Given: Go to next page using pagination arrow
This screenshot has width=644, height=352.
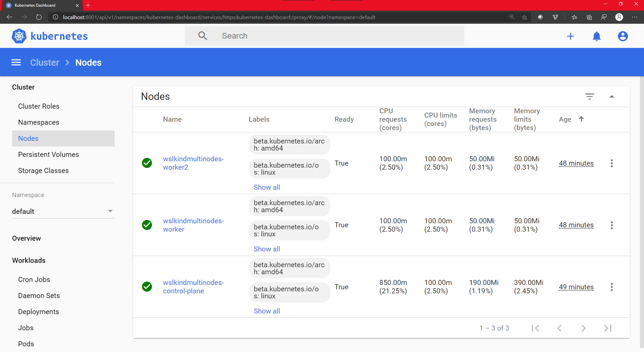Looking at the screenshot, I should 584,328.
